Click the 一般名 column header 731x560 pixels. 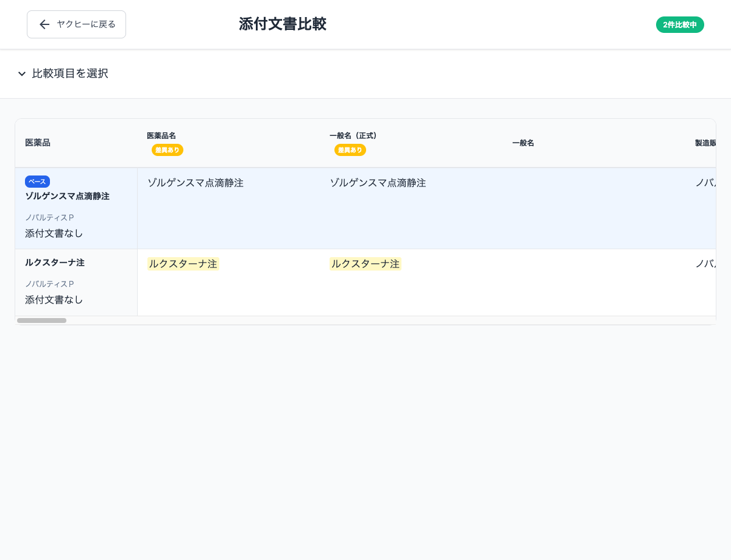pyautogui.click(x=523, y=143)
